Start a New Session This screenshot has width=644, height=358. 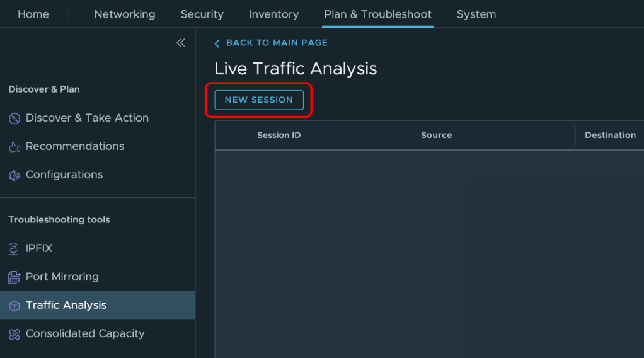pyautogui.click(x=259, y=100)
